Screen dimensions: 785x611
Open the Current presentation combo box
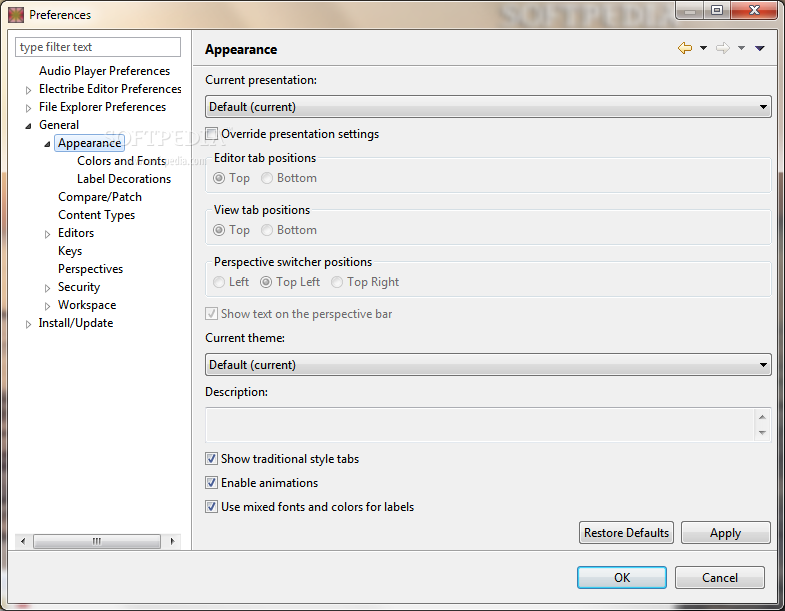pyautogui.click(x=488, y=107)
